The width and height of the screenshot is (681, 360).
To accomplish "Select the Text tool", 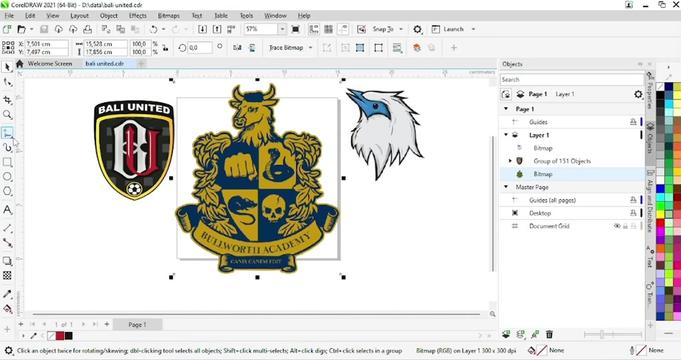I will pos(7,210).
